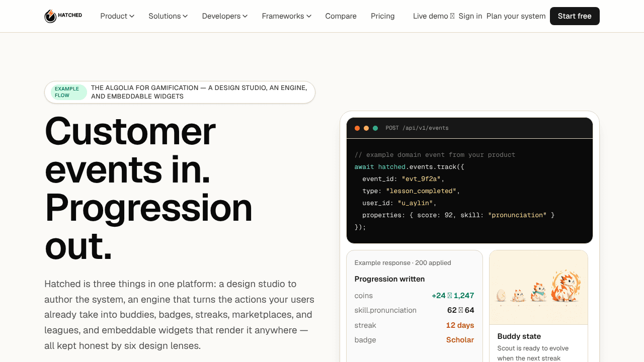Go to the Compare page
This screenshot has height=362, width=644.
point(341,16)
